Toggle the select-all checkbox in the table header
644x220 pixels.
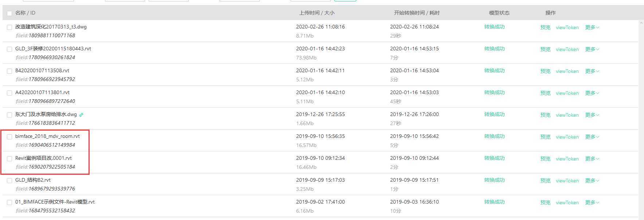click(x=9, y=13)
